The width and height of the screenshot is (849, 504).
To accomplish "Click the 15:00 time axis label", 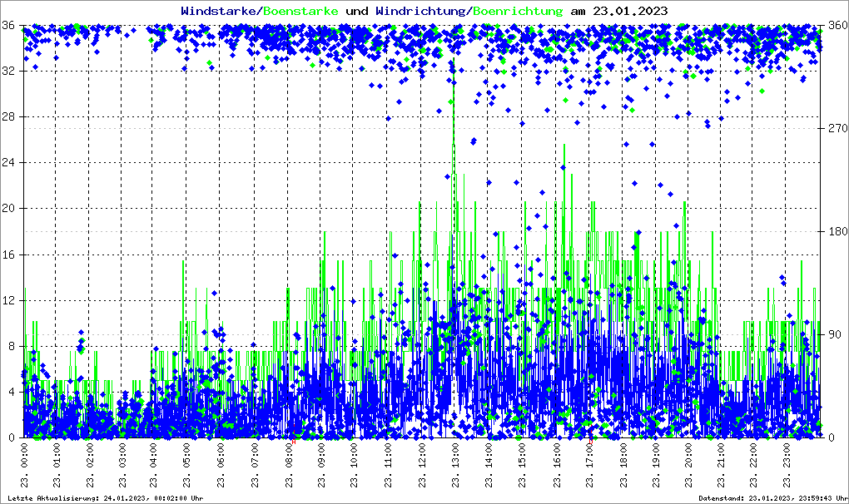I will click(522, 465).
